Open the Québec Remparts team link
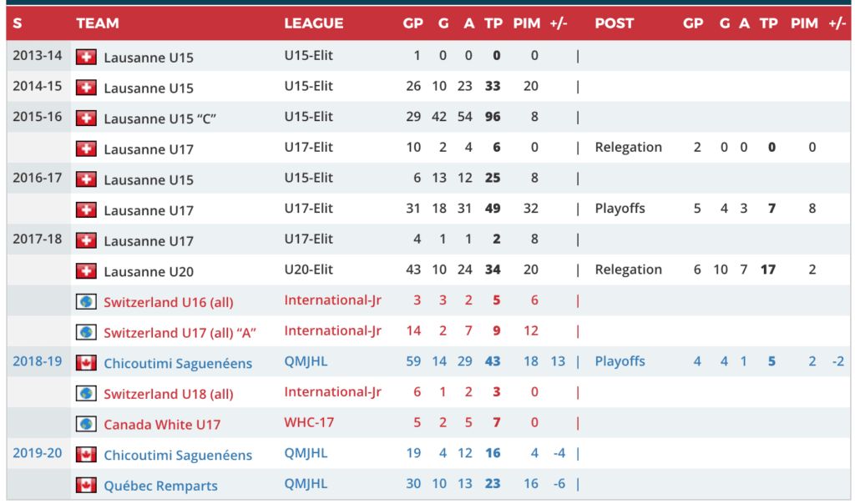Image resolution: width=855 pixels, height=504 pixels. pyautogui.click(x=160, y=486)
